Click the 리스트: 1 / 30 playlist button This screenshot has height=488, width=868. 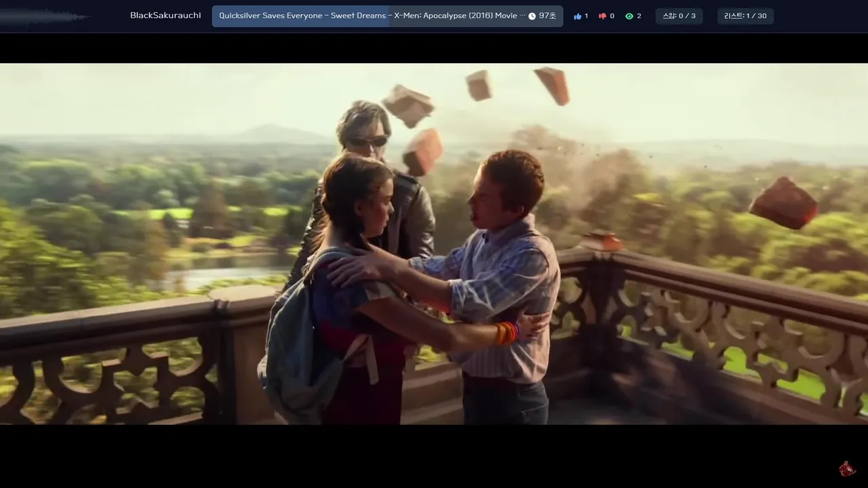[x=745, y=16]
